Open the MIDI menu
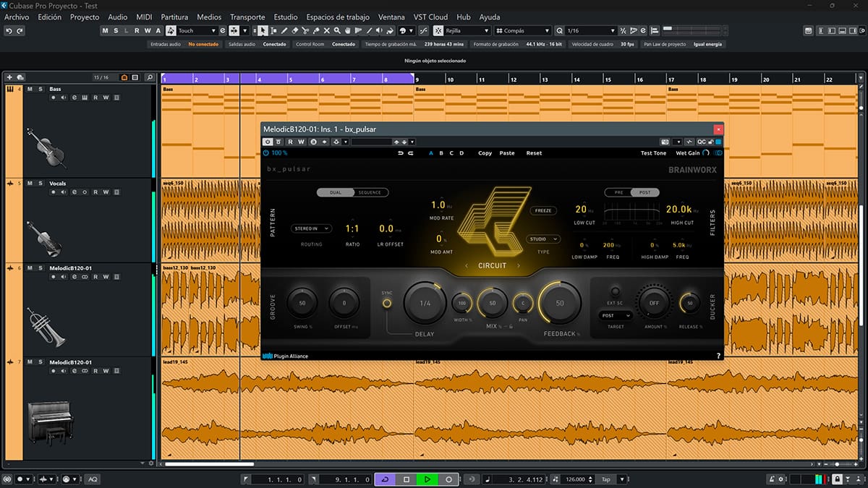Viewport: 868px width, 488px height. click(144, 17)
